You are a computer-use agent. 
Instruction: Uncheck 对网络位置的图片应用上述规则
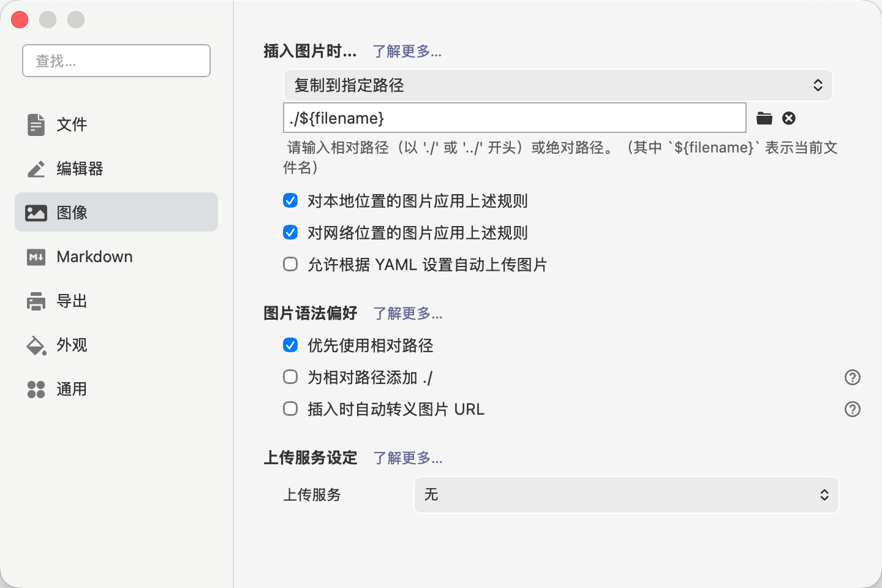coord(290,233)
